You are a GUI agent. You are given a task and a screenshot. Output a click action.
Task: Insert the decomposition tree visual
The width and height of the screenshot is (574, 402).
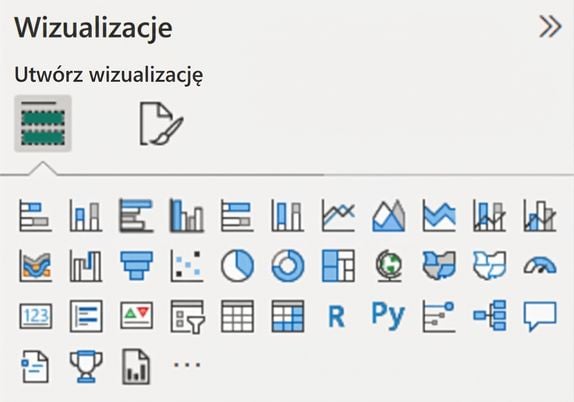pyautogui.click(x=490, y=316)
